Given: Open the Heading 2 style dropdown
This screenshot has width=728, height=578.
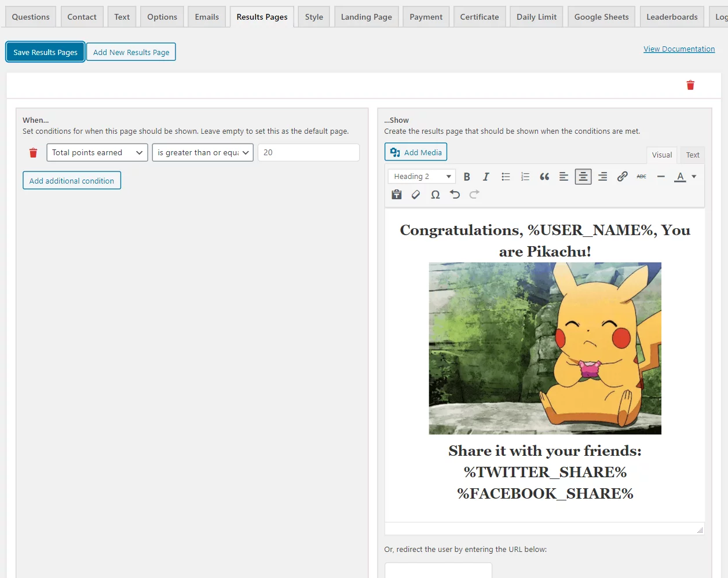Looking at the screenshot, I should (421, 176).
